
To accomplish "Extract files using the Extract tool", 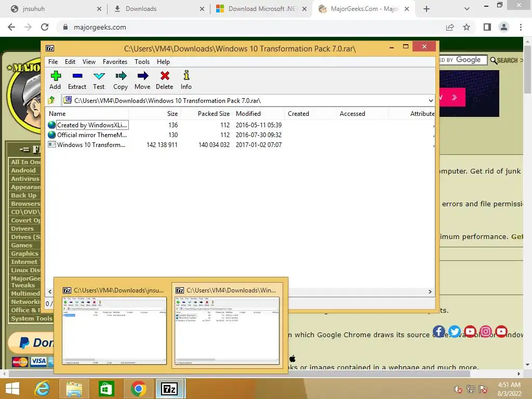I will [x=77, y=81].
